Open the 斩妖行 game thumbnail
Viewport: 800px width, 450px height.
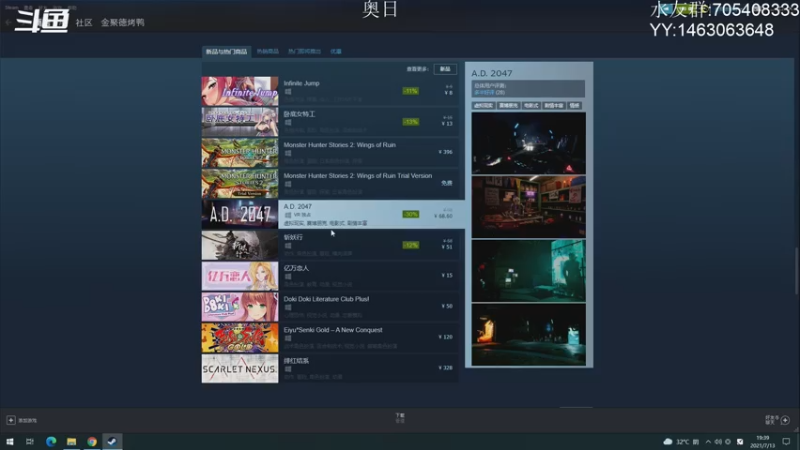(x=240, y=245)
